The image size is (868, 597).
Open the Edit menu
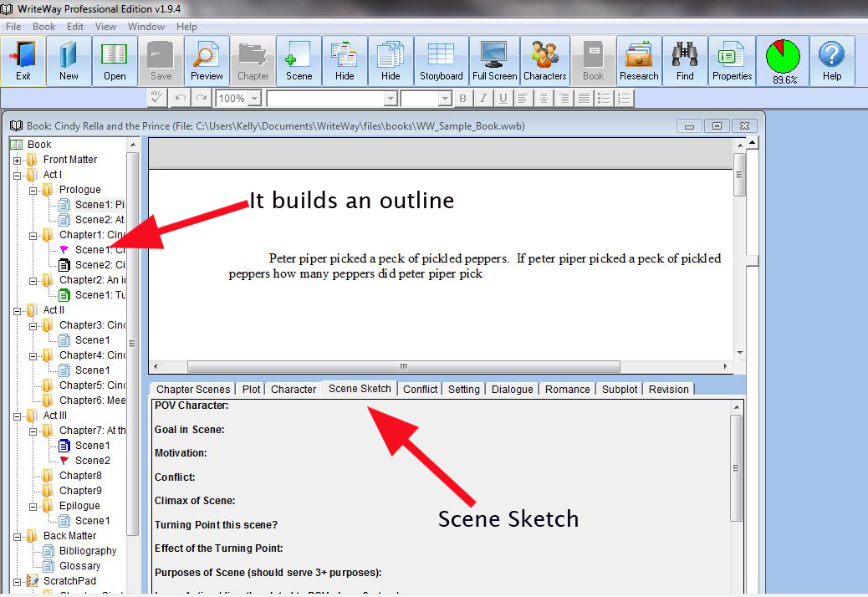[x=74, y=27]
